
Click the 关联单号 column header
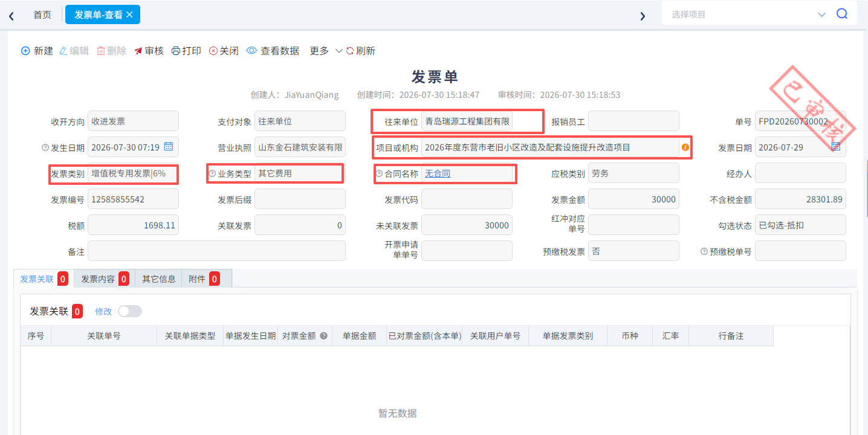104,336
